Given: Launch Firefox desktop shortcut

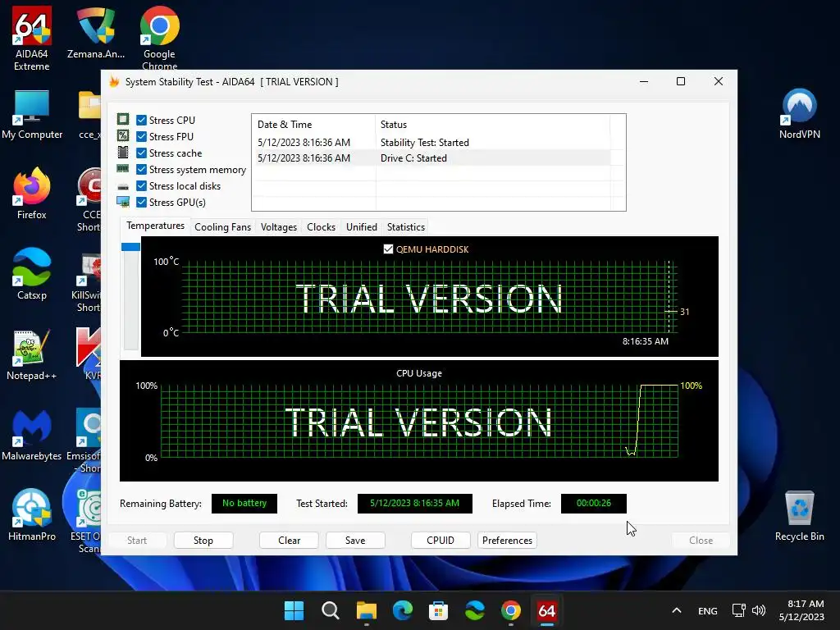Looking at the screenshot, I should click(x=32, y=194).
